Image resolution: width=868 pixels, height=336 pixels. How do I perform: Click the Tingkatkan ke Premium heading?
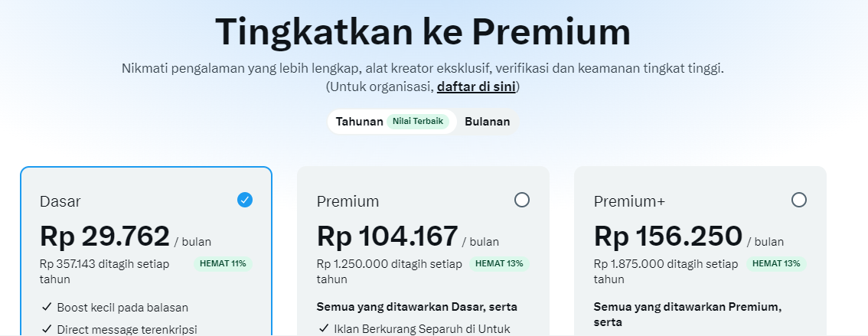pos(423,32)
